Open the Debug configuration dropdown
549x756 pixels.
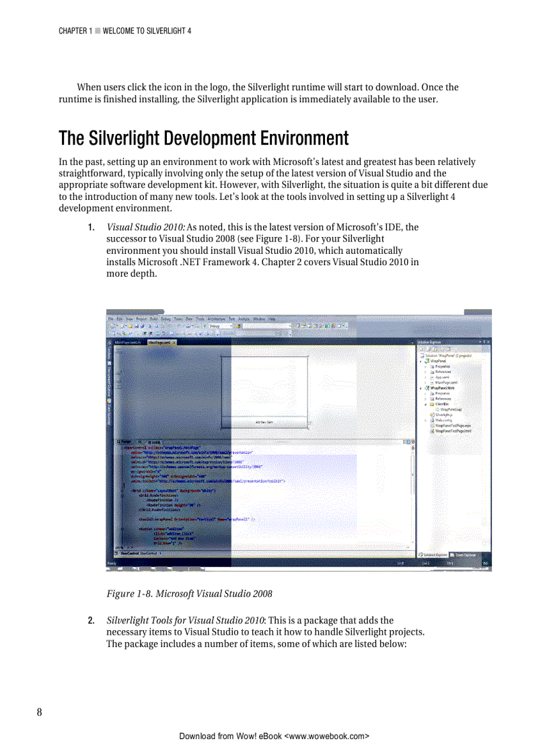click(x=231, y=325)
